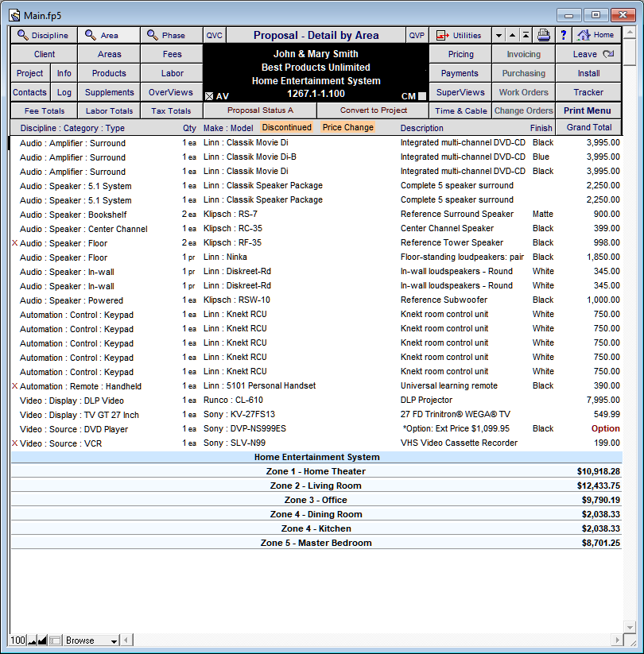Click the QVC button
This screenshot has height=654, width=644.
click(215, 36)
